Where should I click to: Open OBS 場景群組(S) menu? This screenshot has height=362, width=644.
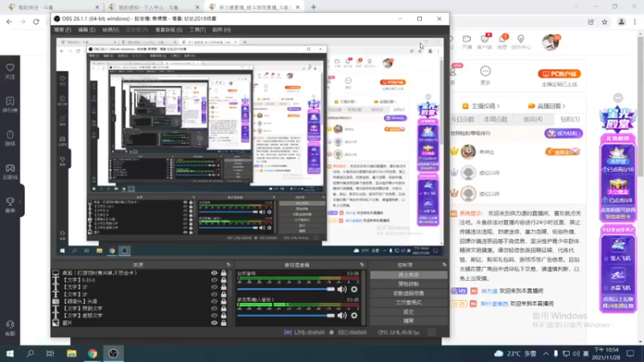[169, 30]
